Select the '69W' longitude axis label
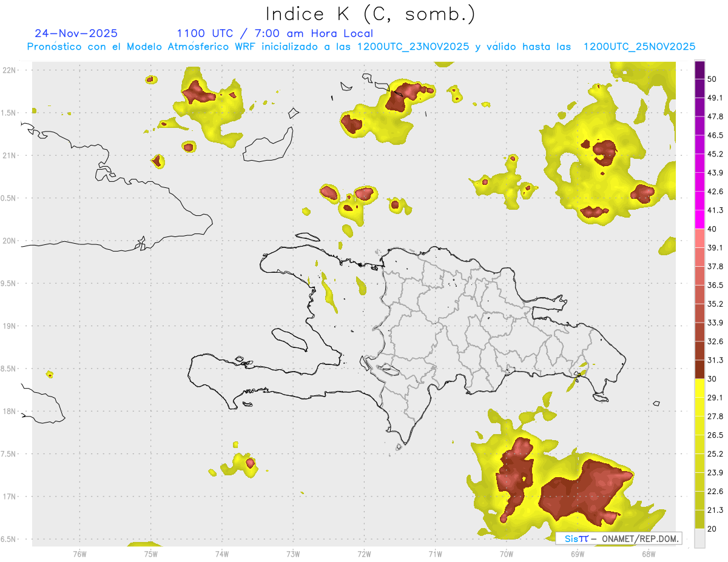Screen dimensions: 728x562 pyautogui.click(x=577, y=554)
